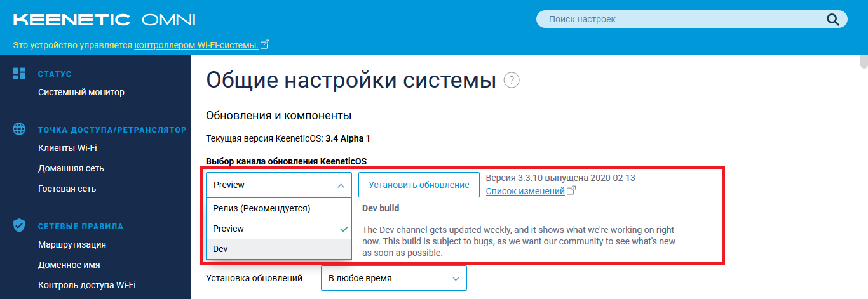
Task: Open the help question mark icon
Action: coord(512,81)
